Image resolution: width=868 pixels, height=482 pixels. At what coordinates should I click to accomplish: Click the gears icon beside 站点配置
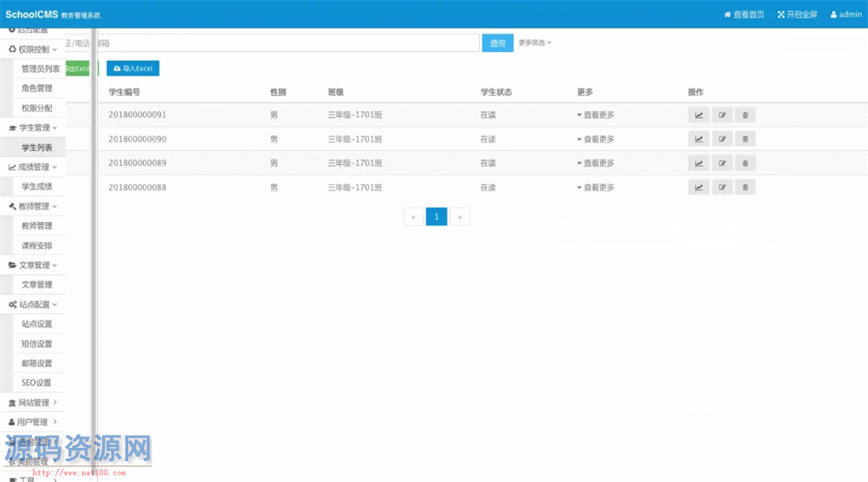[13, 304]
